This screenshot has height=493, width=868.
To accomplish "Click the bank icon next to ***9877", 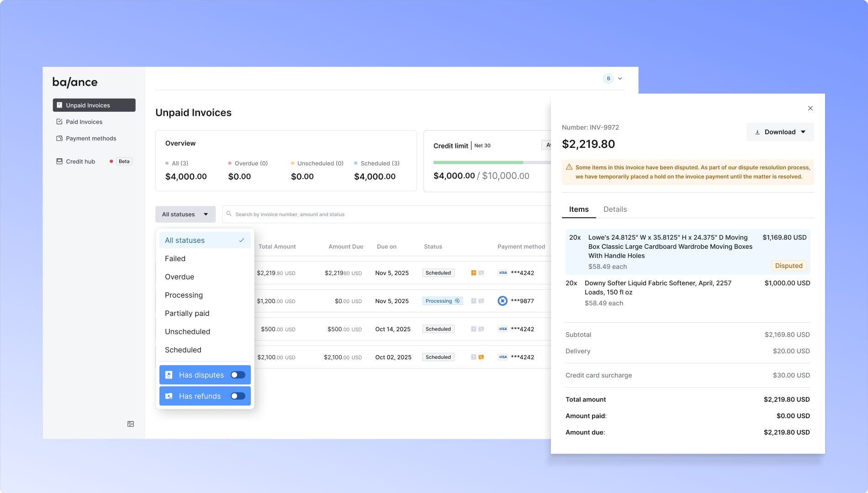I will tap(503, 301).
